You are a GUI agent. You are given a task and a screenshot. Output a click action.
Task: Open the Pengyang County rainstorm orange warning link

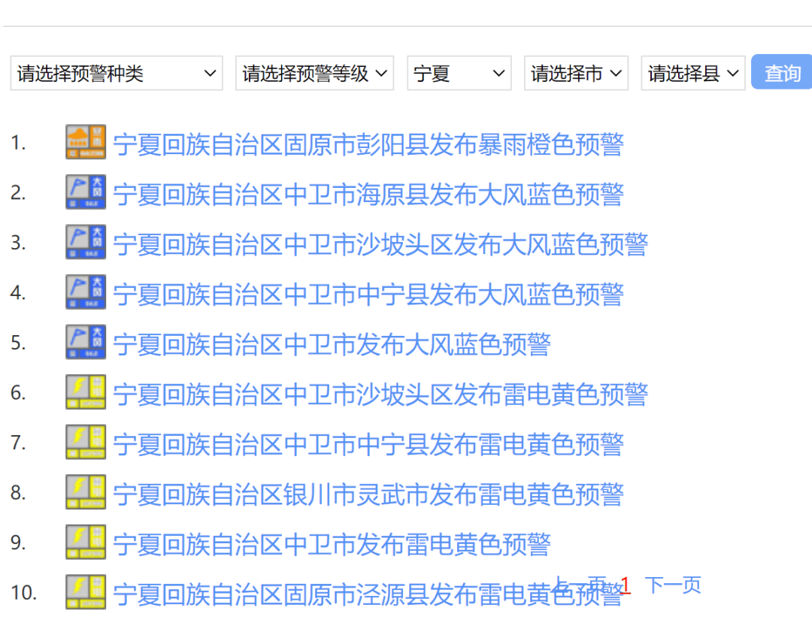tap(368, 146)
